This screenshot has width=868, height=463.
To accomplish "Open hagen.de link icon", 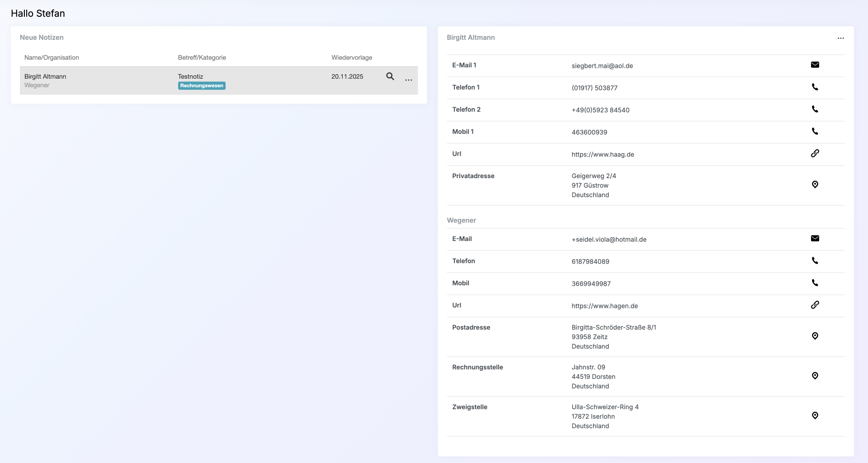I will pyautogui.click(x=815, y=305).
